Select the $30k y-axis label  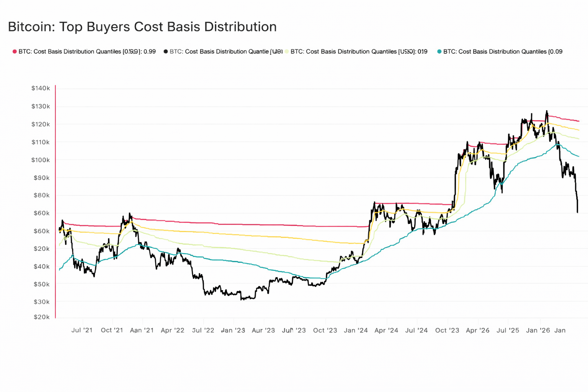click(x=42, y=302)
